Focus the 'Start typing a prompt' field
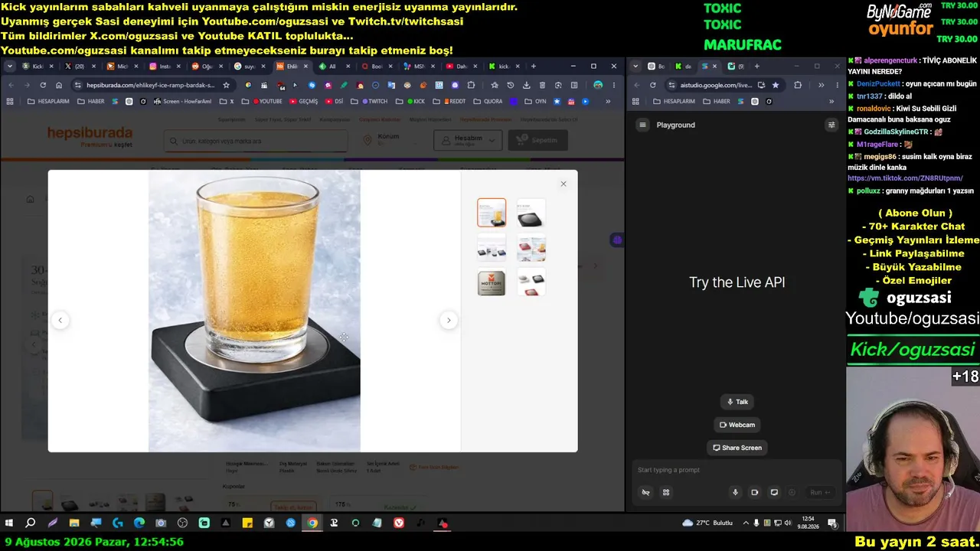This screenshot has width=980, height=551. click(x=737, y=470)
